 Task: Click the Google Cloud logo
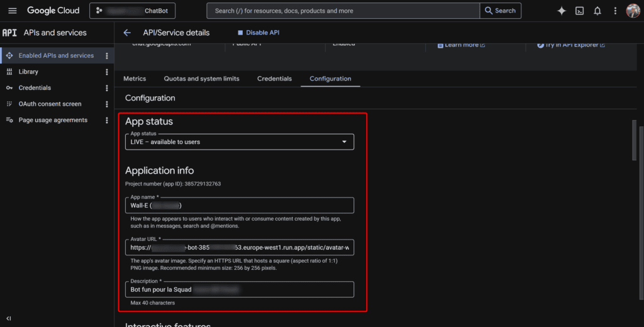(x=53, y=11)
